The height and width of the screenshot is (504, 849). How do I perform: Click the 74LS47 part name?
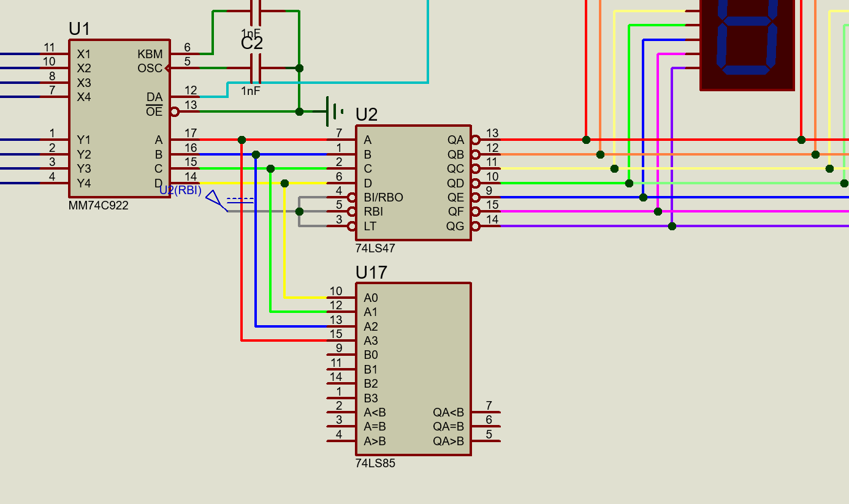375,249
